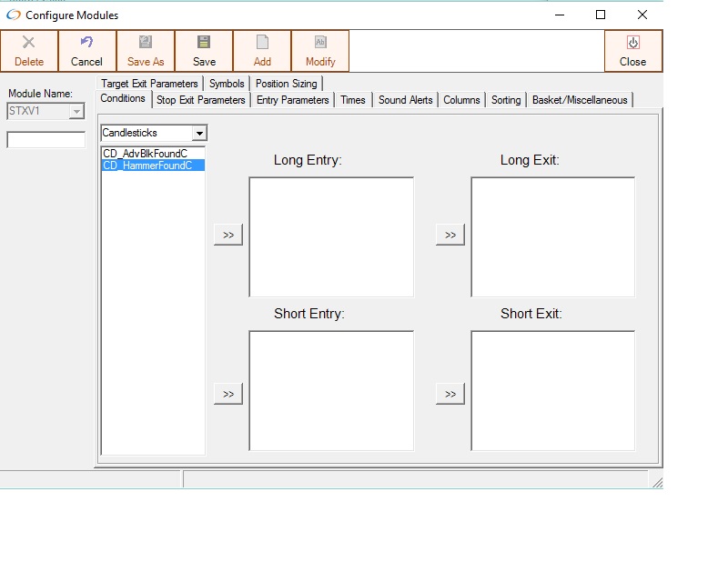Add condition to Long Entry with >> button
Viewport: 728px width, 562px height.
[228, 235]
